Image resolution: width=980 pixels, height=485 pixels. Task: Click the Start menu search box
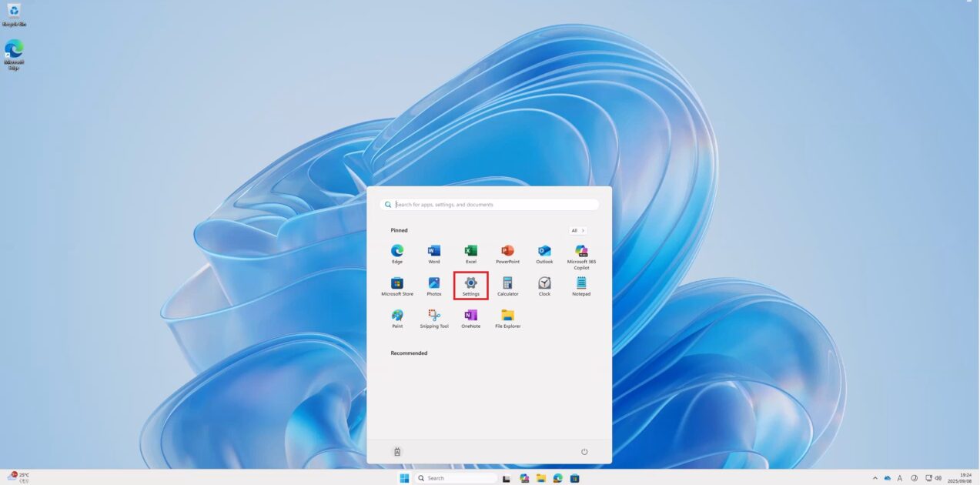[490, 205]
